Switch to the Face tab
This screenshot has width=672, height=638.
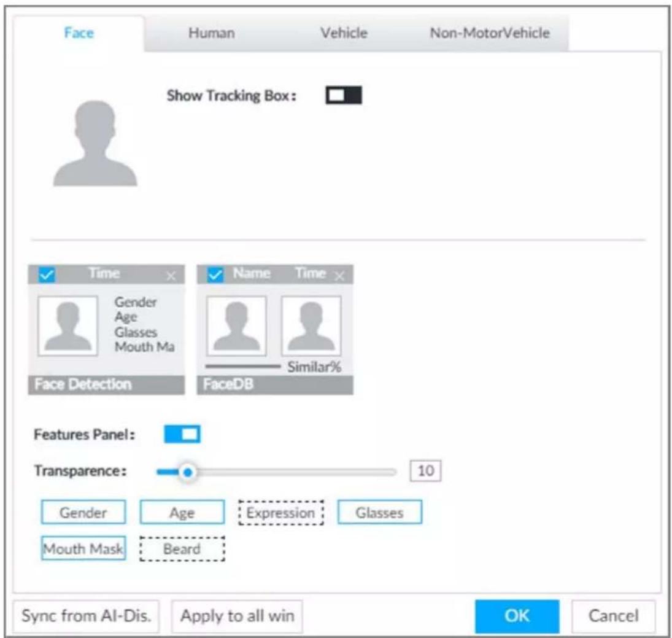coord(79,33)
